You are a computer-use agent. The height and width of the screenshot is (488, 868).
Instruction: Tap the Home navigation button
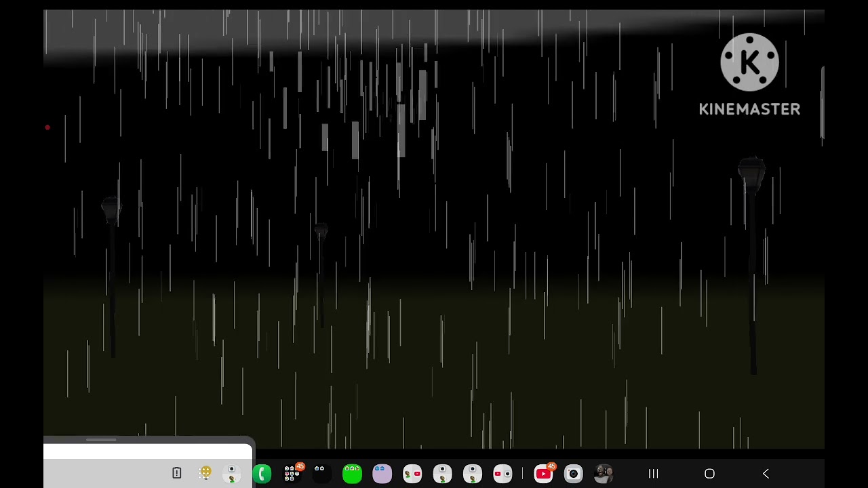click(x=709, y=474)
